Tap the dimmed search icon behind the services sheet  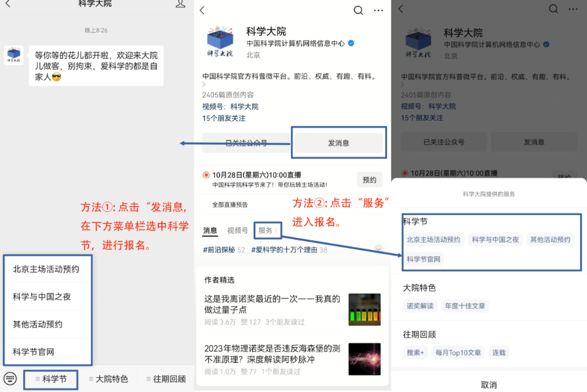(553, 9)
